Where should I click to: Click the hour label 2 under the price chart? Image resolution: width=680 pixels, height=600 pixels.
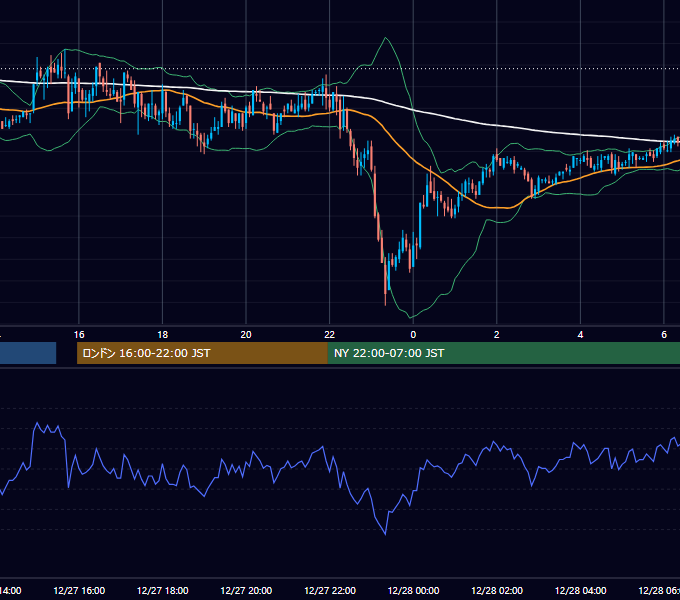pyautogui.click(x=497, y=335)
